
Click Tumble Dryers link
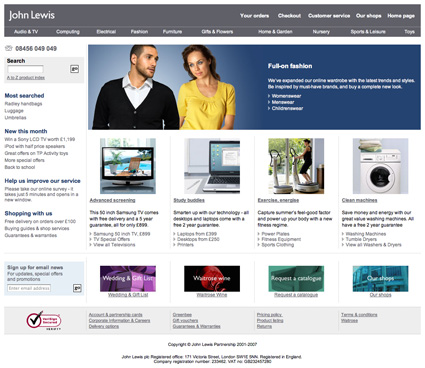point(361,239)
